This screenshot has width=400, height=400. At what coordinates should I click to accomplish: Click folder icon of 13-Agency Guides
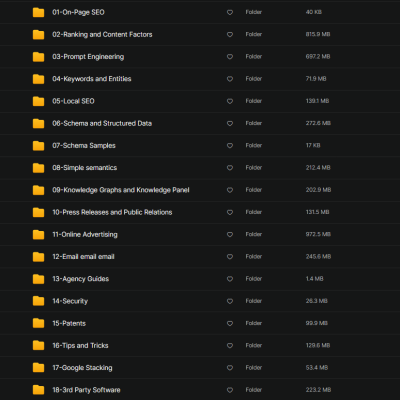[x=38, y=279]
